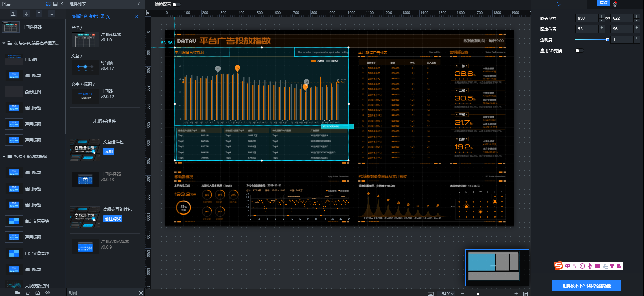The image size is (644, 296).
Task: Collapse the 图层 layers panel
Action: 62,4
